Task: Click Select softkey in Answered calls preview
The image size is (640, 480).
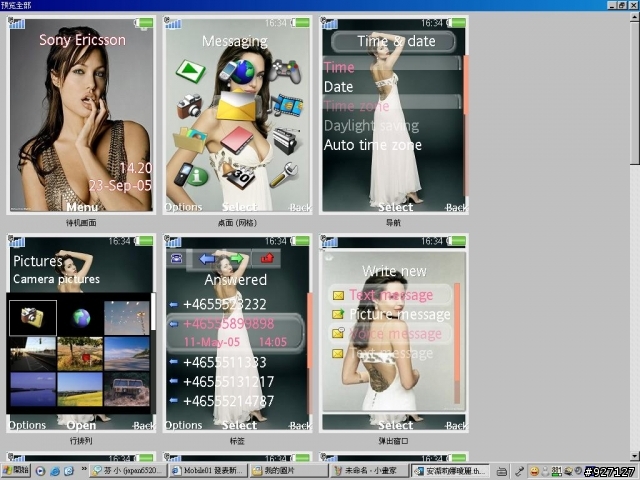Action: pyautogui.click(x=239, y=425)
